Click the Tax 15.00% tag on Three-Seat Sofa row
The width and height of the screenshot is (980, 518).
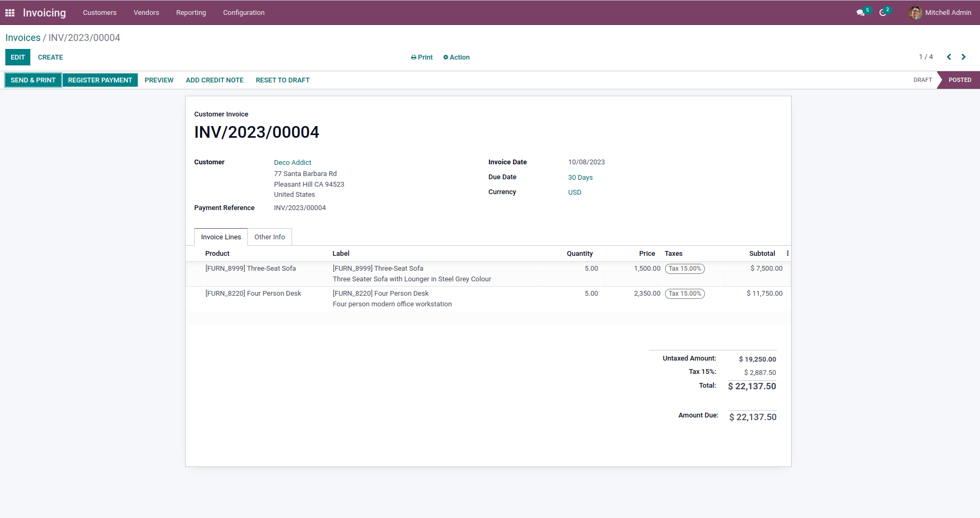click(685, 269)
